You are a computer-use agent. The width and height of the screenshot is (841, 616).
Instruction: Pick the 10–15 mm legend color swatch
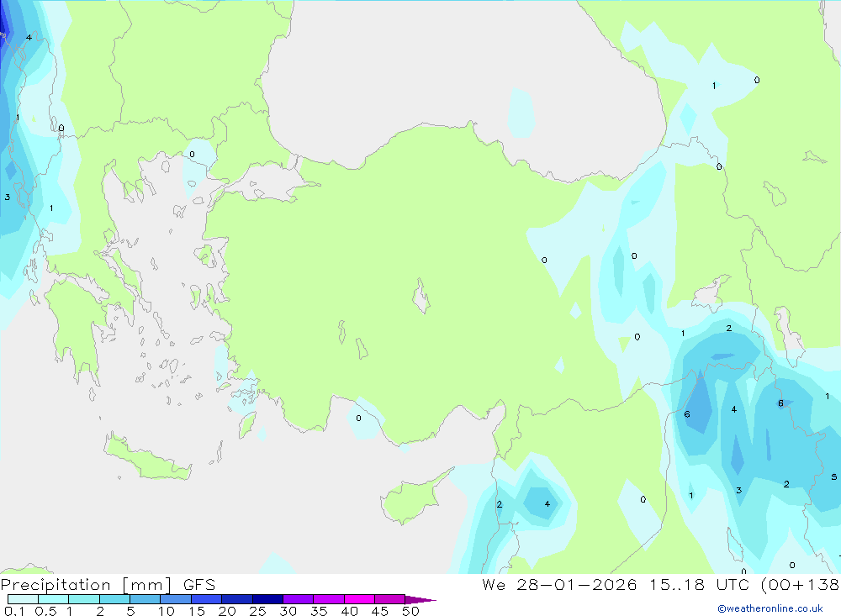pos(176,599)
